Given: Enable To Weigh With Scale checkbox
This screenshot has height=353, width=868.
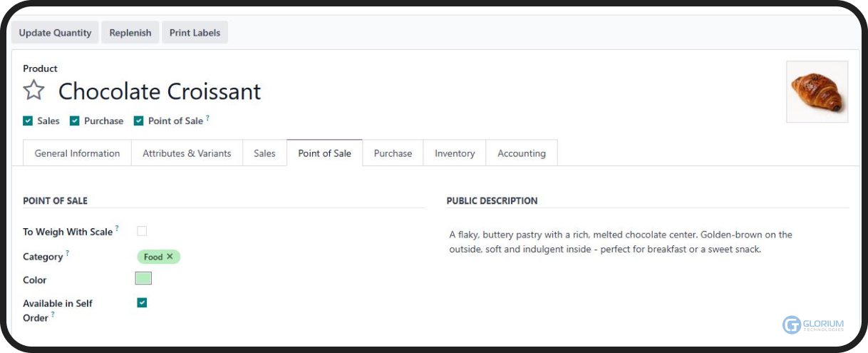Looking at the screenshot, I should (x=142, y=231).
